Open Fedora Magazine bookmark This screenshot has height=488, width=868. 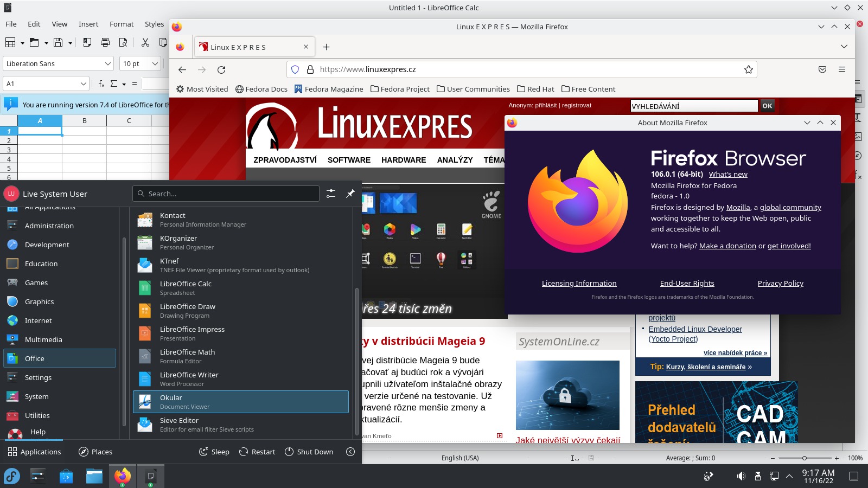(329, 89)
